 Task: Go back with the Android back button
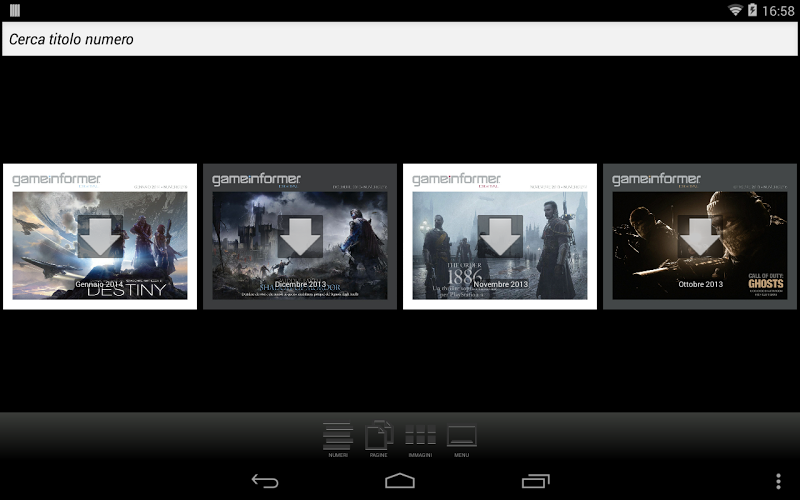[265, 481]
